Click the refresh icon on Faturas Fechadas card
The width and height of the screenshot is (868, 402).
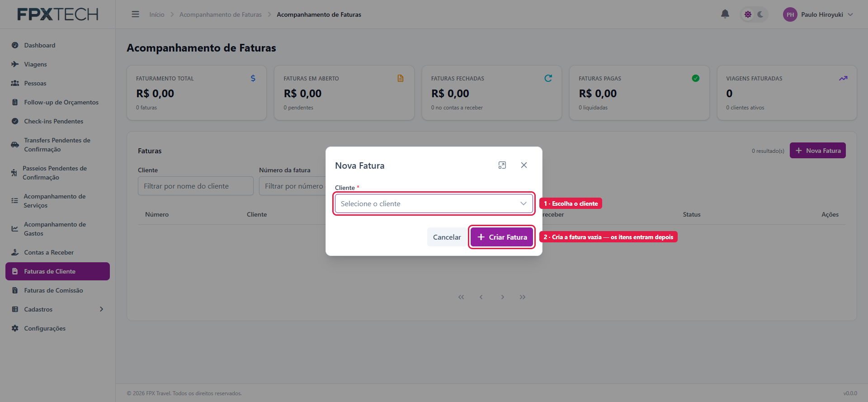548,78
